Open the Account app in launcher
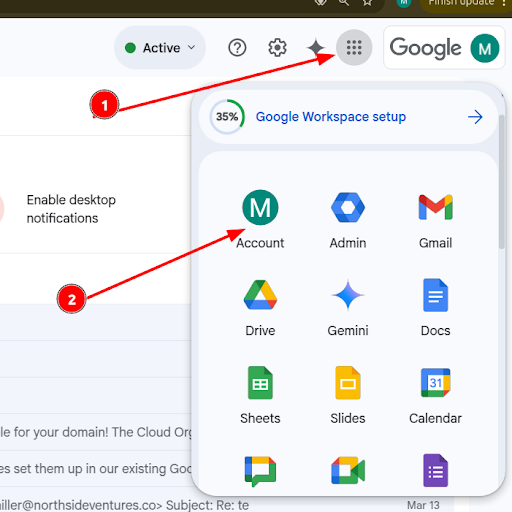Viewport: 512px width, 512px height. 260,219
